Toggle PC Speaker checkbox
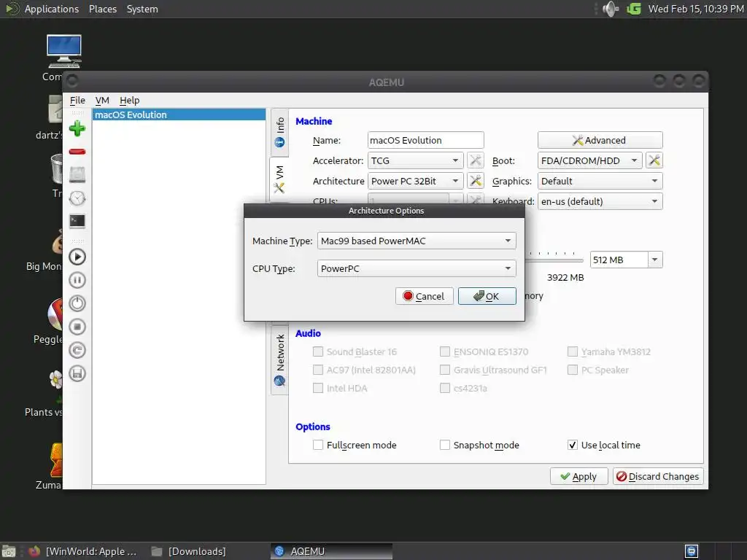The height and width of the screenshot is (560, 747). click(x=573, y=370)
